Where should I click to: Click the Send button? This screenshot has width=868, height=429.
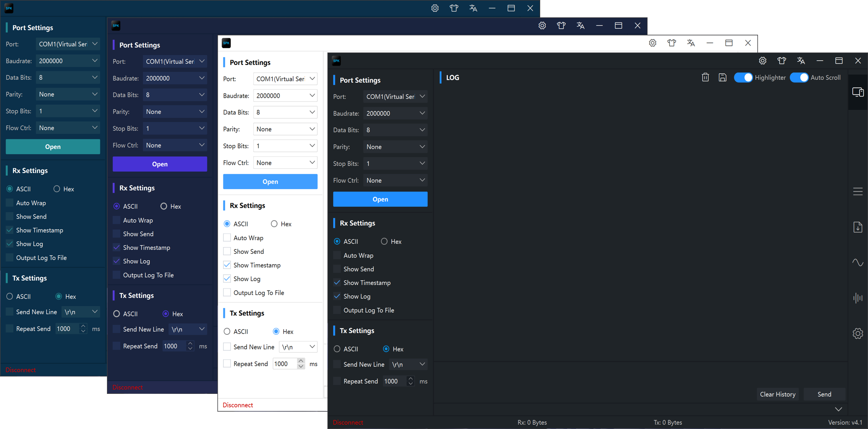[824, 394]
